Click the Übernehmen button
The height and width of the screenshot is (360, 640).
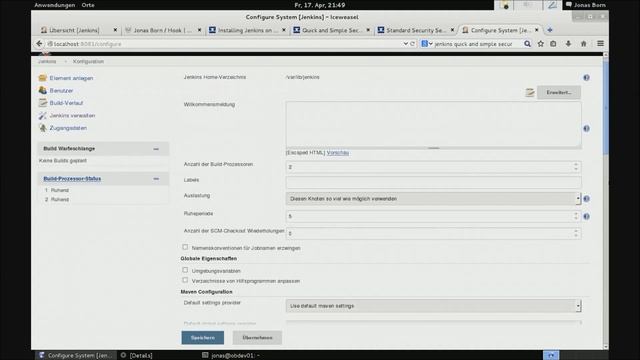pos(257,338)
